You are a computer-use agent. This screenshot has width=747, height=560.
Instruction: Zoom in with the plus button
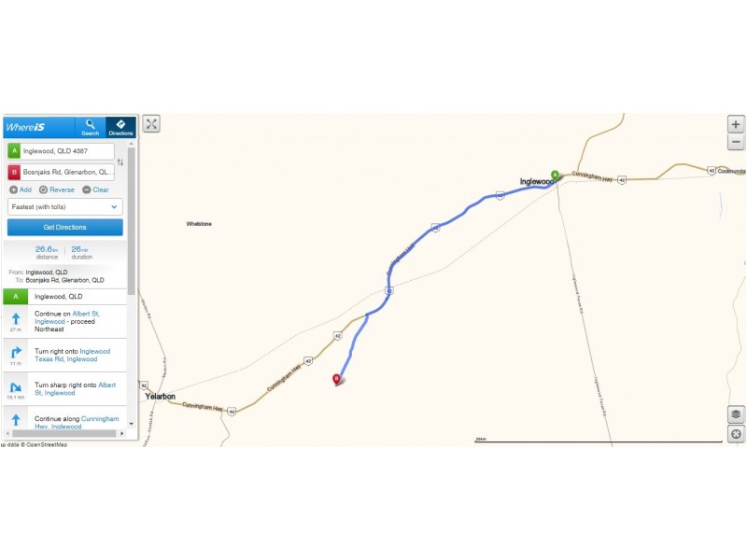tap(736, 125)
